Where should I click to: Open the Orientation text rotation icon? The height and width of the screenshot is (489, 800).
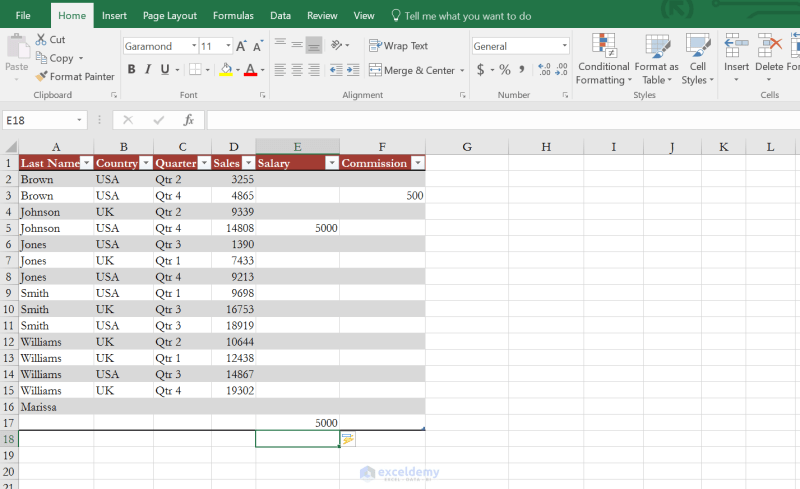337,45
